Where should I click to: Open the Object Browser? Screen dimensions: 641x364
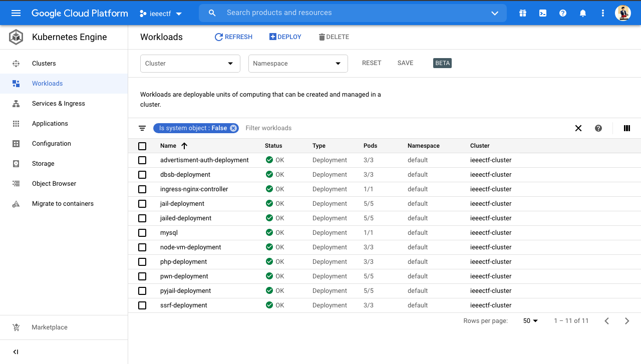pyautogui.click(x=54, y=183)
